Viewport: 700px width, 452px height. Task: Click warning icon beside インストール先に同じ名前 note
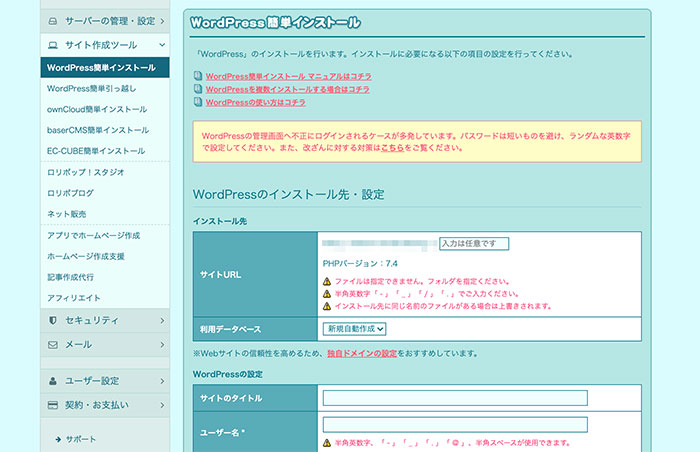point(327,306)
